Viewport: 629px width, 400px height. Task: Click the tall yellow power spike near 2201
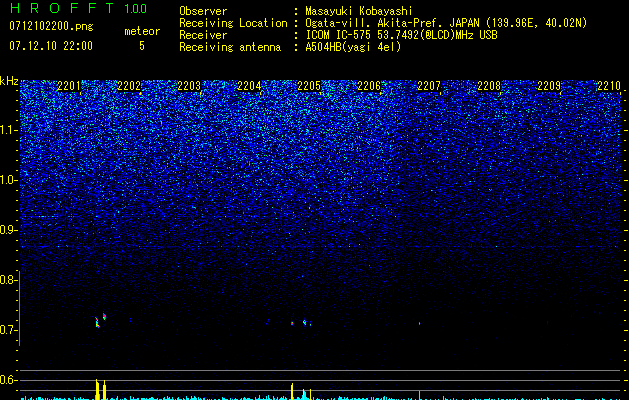(x=97, y=389)
